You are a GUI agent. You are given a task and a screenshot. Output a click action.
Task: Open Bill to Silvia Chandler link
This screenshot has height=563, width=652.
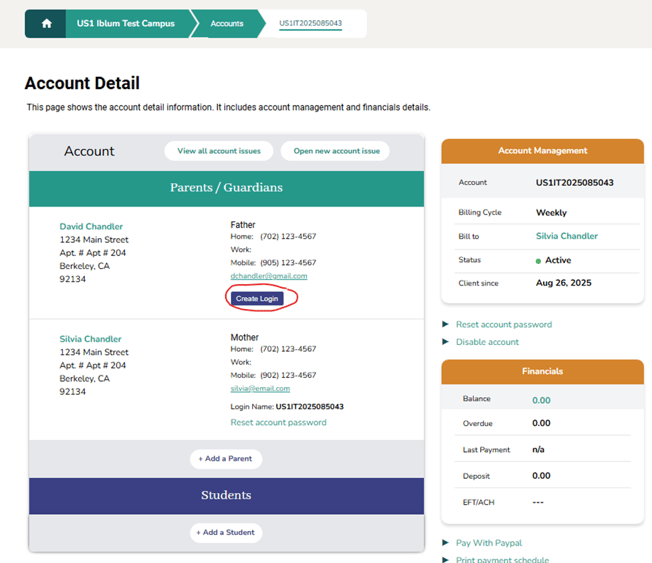[566, 236]
